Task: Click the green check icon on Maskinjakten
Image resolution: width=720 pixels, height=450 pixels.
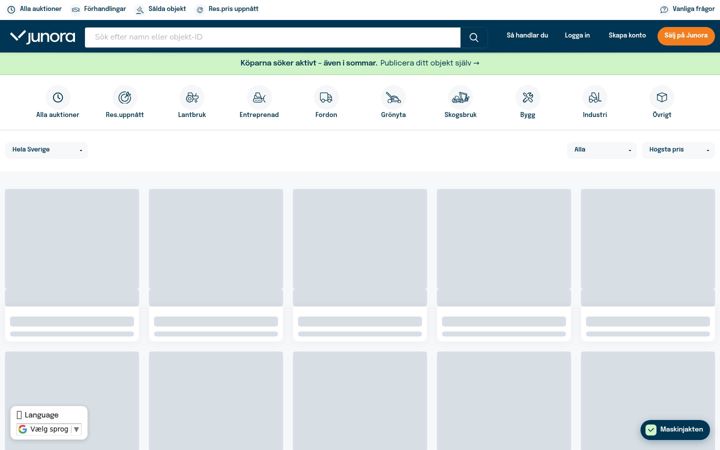Action: 651,430
